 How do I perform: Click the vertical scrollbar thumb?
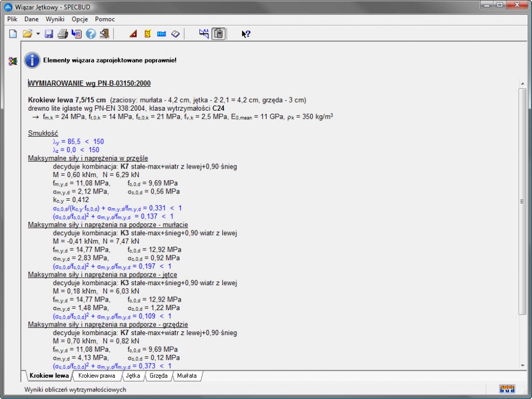pyautogui.click(x=522, y=201)
